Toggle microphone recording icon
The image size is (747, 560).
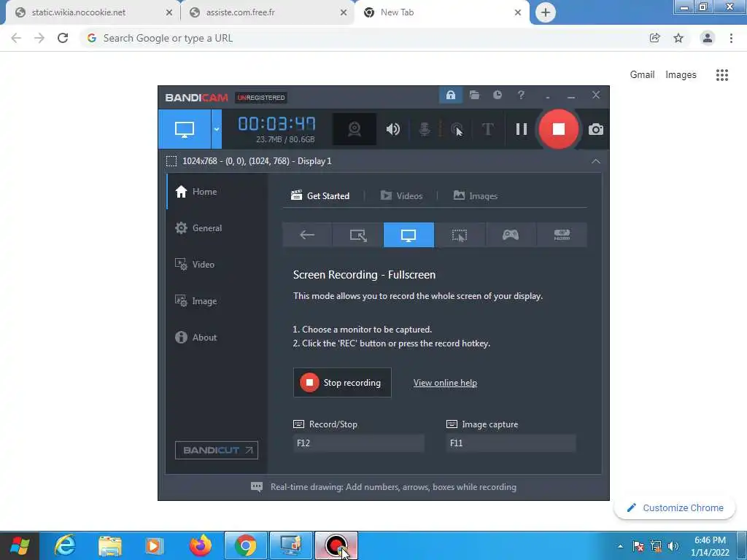click(x=425, y=129)
